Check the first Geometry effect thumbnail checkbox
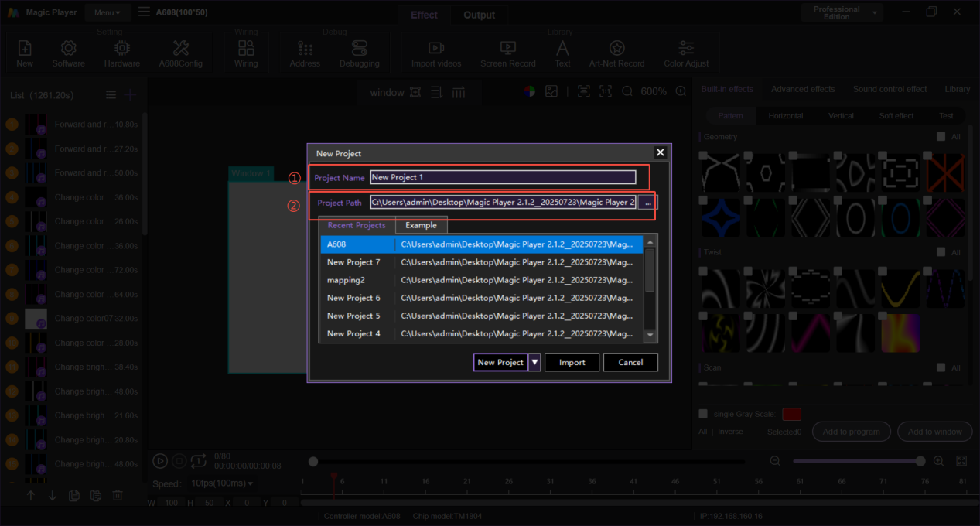The height and width of the screenshot is (526, 980). point(703,155)
